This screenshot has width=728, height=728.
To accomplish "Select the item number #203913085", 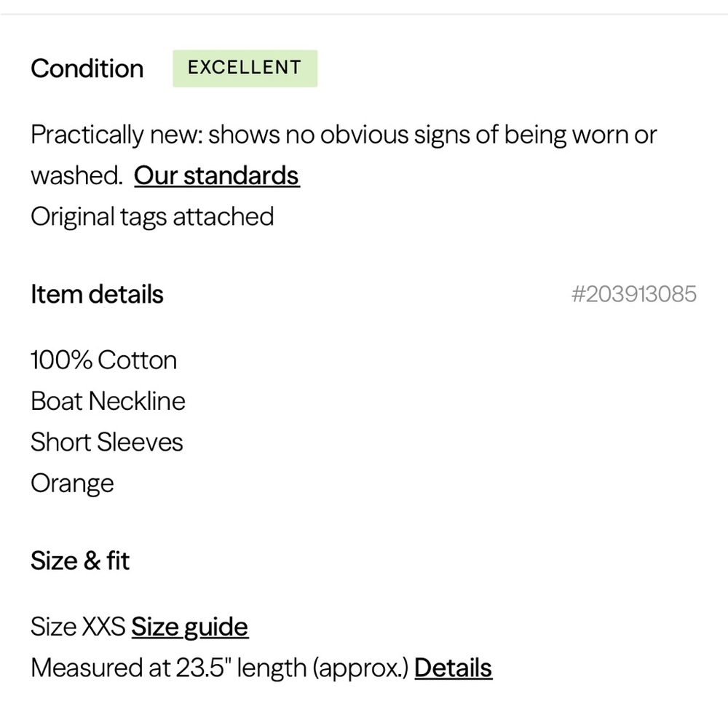I will pyautogui.click(x=634, y=294).
